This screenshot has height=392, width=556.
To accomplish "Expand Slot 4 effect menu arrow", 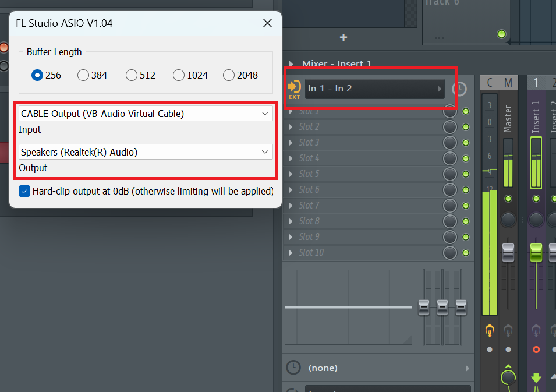I will pyautogui.click(x=291, y=158).
